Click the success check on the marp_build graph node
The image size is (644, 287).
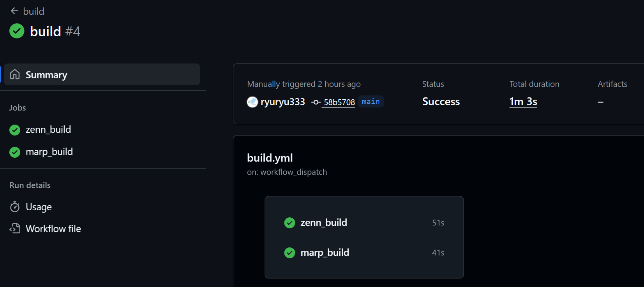[x=289, y=253]
